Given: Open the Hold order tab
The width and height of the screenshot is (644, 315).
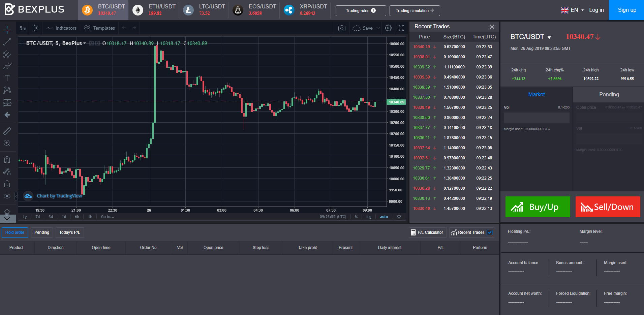Looking at the screenshot, I should (15, 232).
